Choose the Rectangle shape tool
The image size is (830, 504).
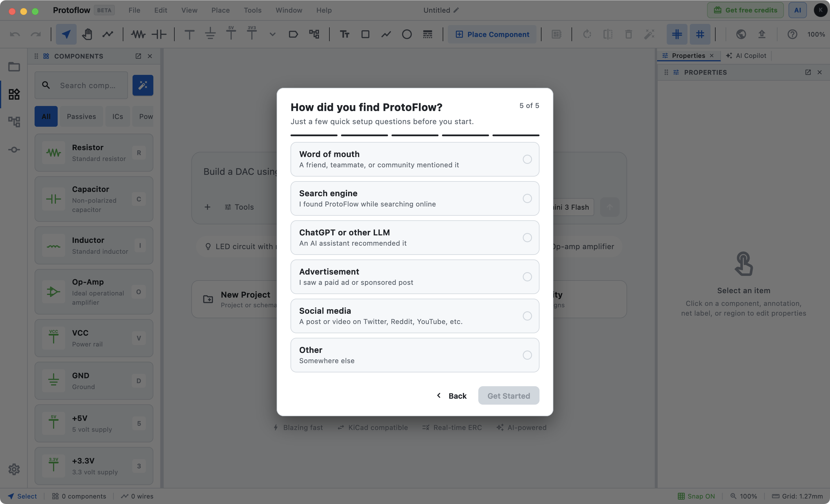(365, 34)
